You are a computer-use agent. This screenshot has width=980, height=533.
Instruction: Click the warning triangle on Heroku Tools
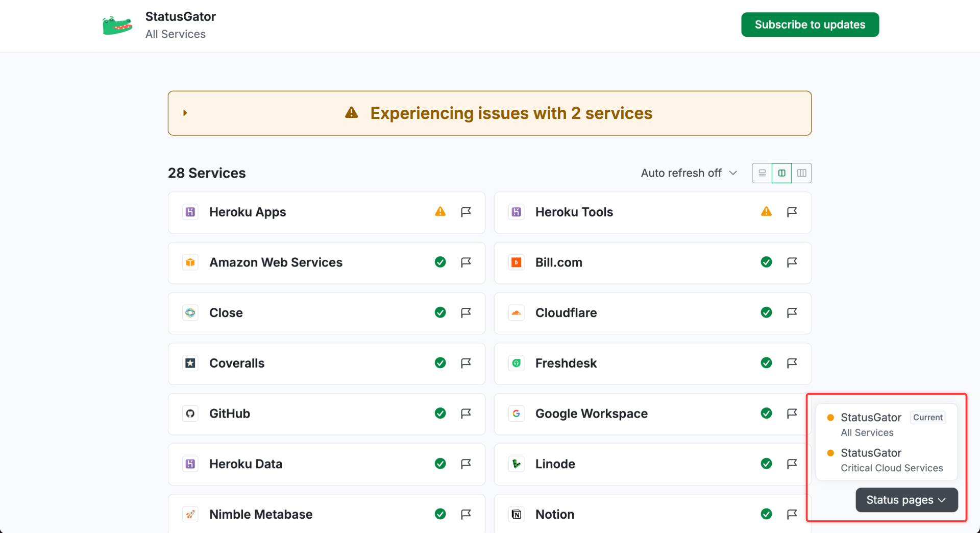[766, 211]
